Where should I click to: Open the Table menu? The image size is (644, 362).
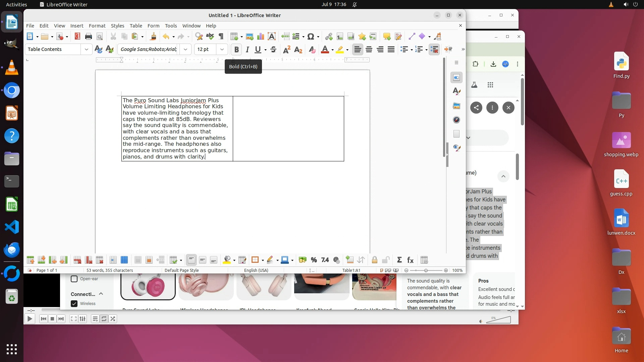(x=136, y=26)
